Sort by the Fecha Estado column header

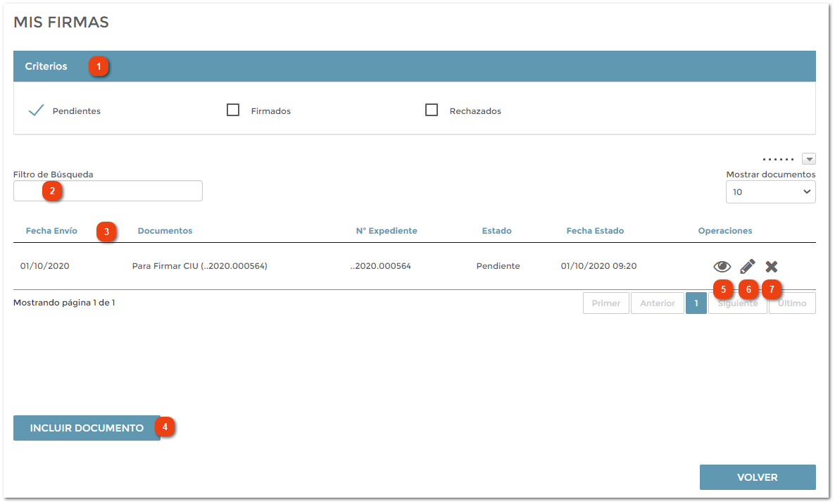point(594,231)
